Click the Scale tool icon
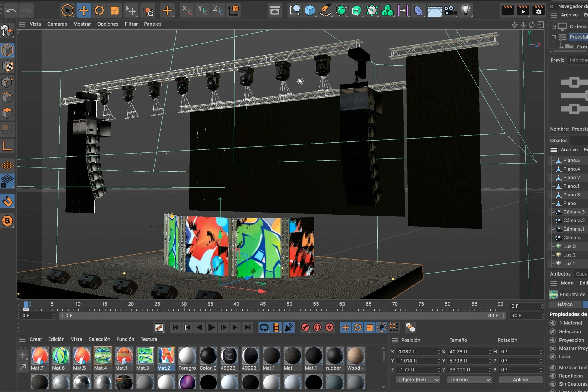 [115, 11]
